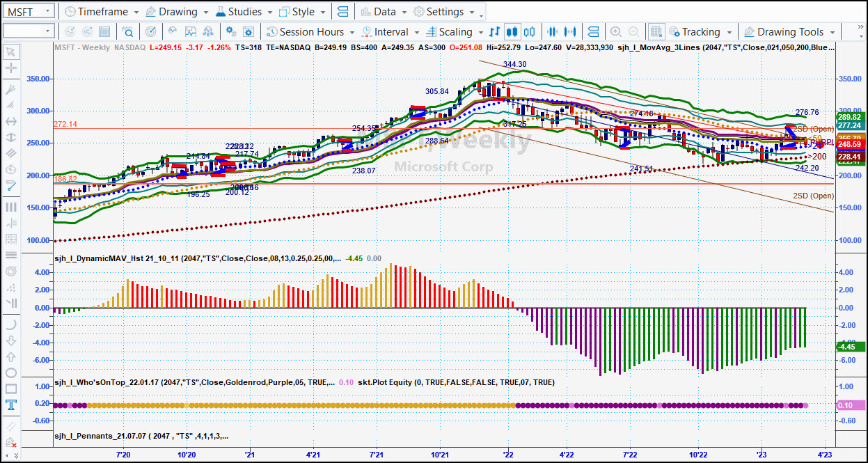This screenshot has height=463, width=868.
Task: Toggle the solid candlestick chart style
Action: pyautogui.click(x=512, y=31)
